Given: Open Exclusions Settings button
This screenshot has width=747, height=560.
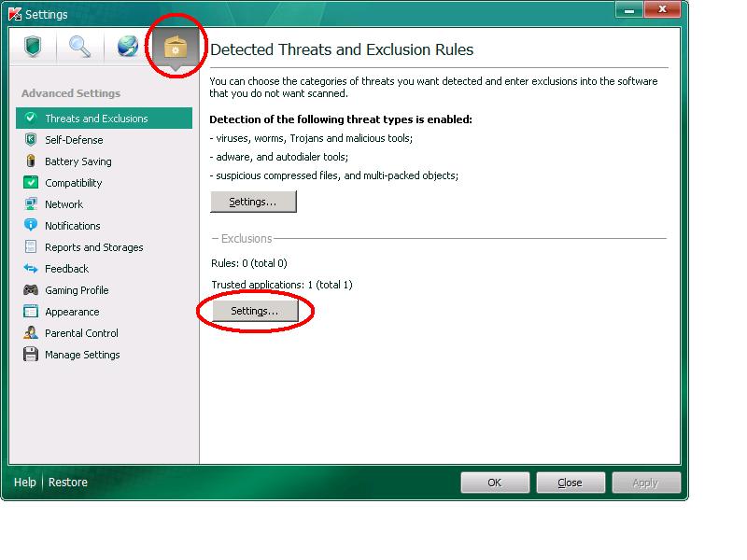Looking at the screenshot, I should (255, 311).
